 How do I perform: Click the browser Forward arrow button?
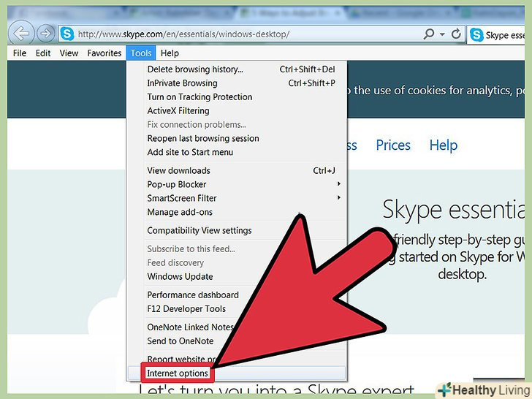(x=45, y=34)
